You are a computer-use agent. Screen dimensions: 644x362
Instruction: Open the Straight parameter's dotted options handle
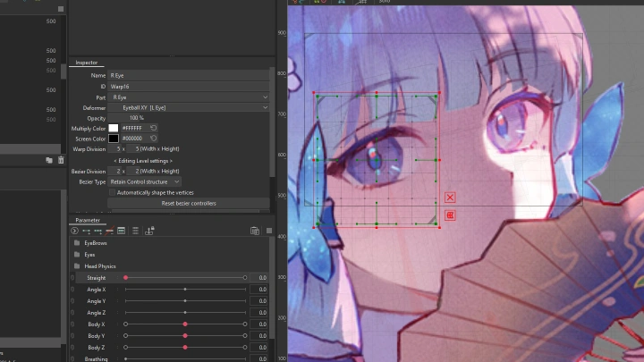(x=117, y=278)
